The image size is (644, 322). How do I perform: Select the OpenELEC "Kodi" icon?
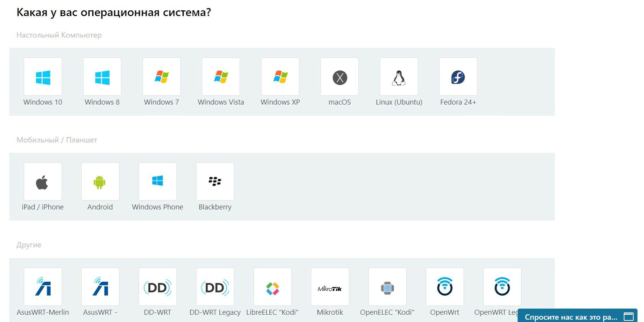[x=388, y=287]
